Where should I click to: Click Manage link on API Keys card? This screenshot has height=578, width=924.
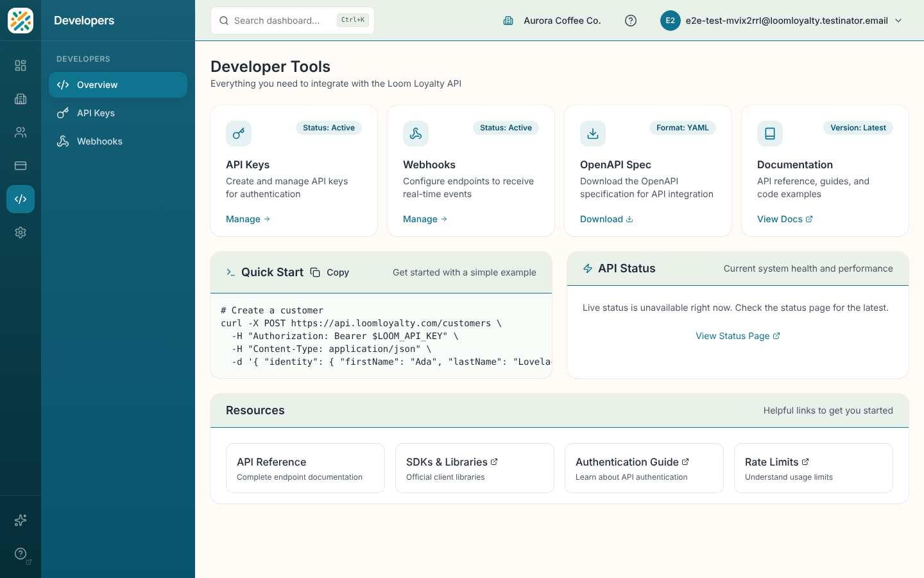click(x=248, y=219)
